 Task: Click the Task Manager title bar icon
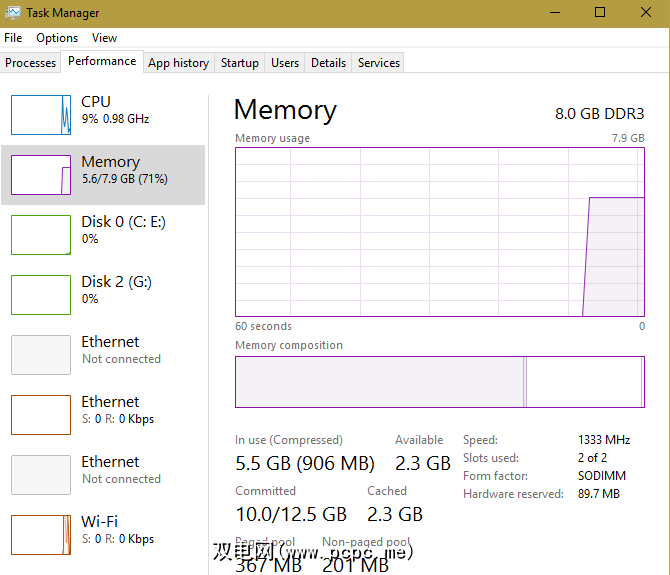click(x=13, y=13)
